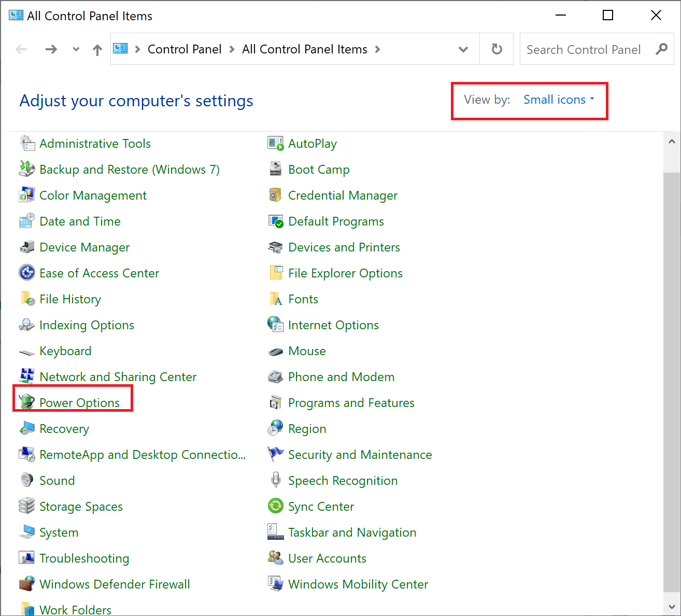Viewport: 681px width, 616px height.
Task: Open Windows Mobility Center link
Action: (358, 584)
